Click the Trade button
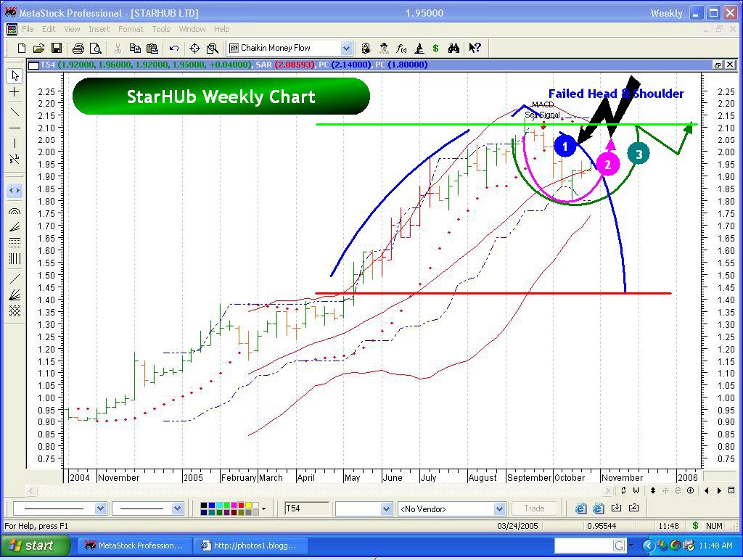Image resolution: width=743 pixels, height=560 pixels. (534, 508)
